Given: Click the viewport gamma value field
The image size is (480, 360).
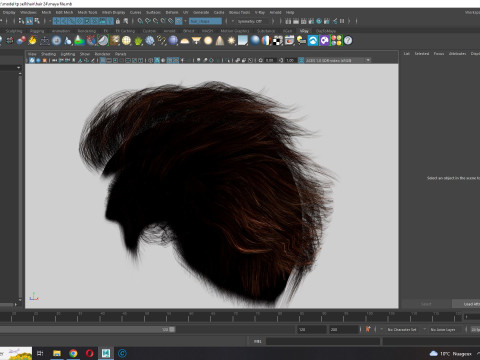Looking at the screenshot, I should (290, 60).
